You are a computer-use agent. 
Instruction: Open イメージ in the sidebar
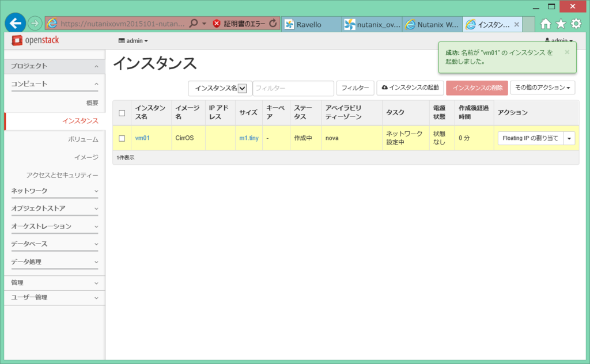click(x=86, y=157)
